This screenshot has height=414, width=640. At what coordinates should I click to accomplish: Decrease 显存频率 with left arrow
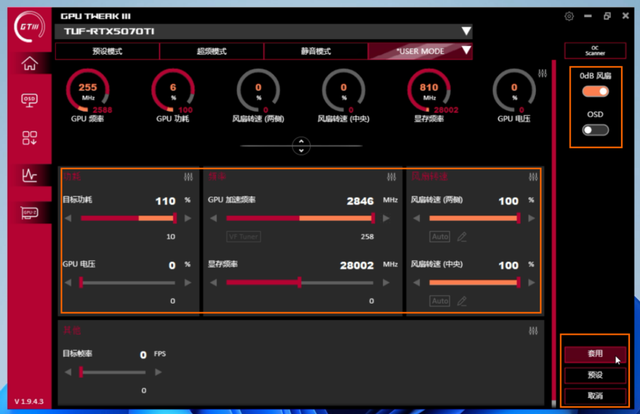(x=213, y=283)
